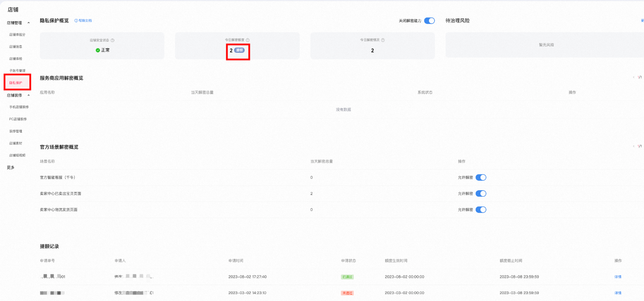Click the 已通过 status tag
The image size is (644, 301).
[347, 277]
